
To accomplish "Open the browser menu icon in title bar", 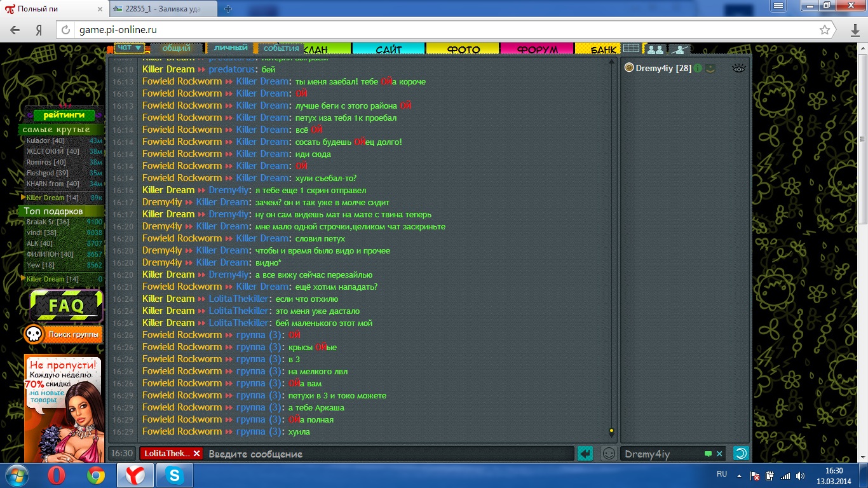I will [x=779, y=5].
